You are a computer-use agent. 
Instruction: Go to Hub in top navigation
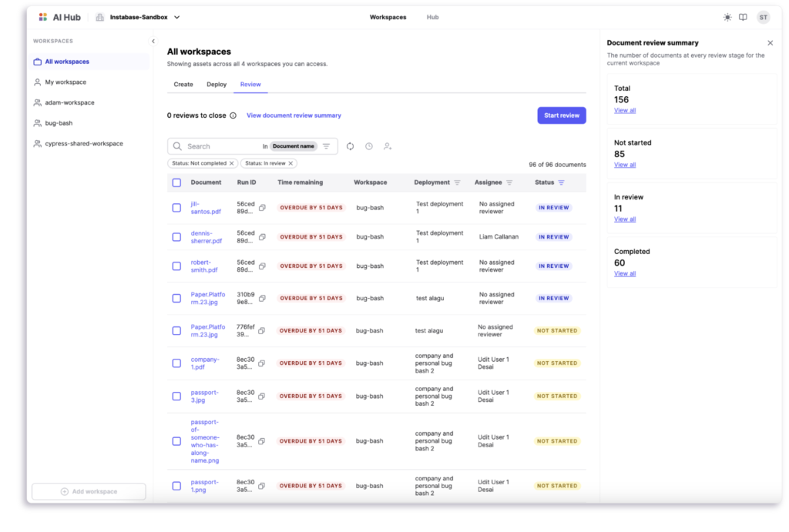coord(433,17)
